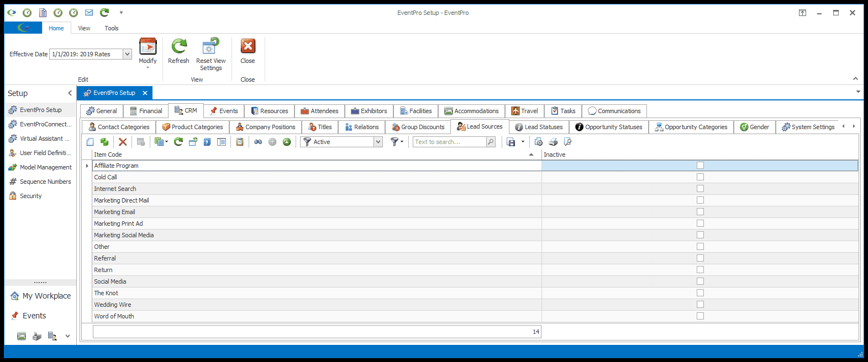This screenshot has width=868, height=362.
Task: Click the Text to search field
Action: pos(449,142)
